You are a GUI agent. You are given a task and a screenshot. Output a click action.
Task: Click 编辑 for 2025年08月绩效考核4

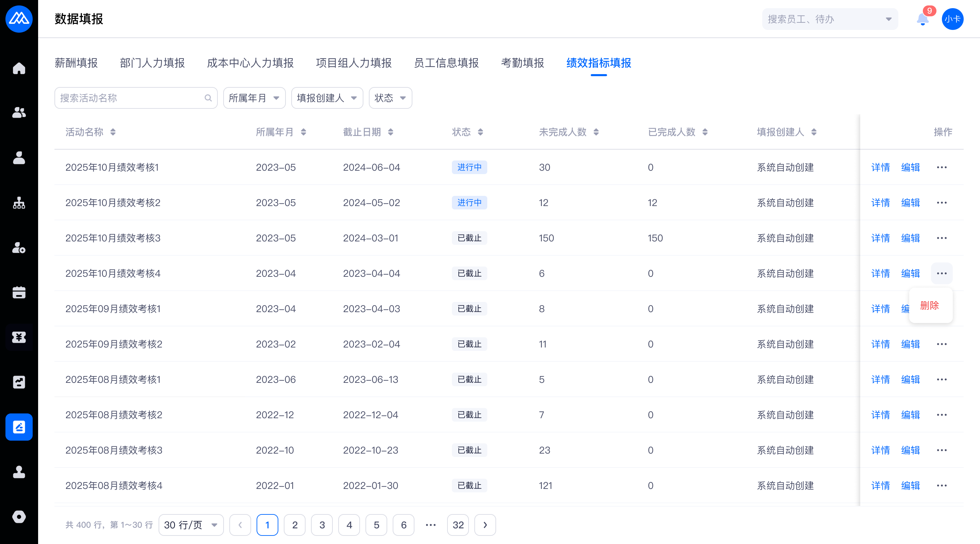coord(910,486)
